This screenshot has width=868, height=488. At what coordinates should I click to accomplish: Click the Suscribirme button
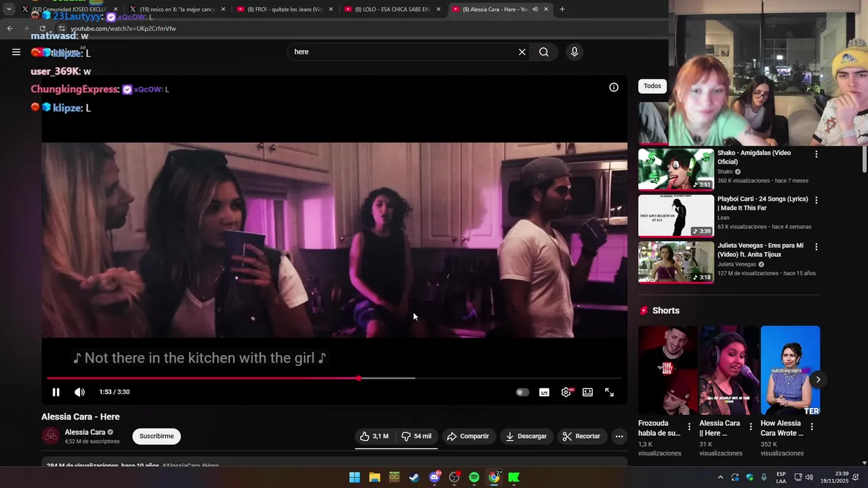pos(157,436)
